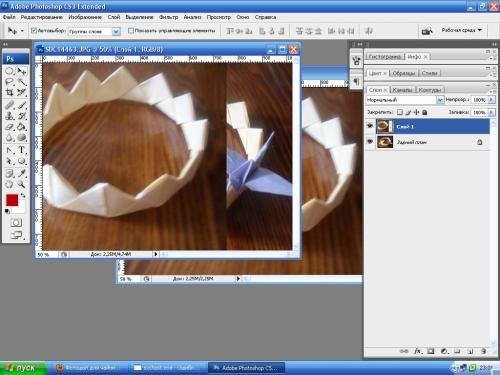
Task: Open the Фильтр menu
Action: pos(168,17)
